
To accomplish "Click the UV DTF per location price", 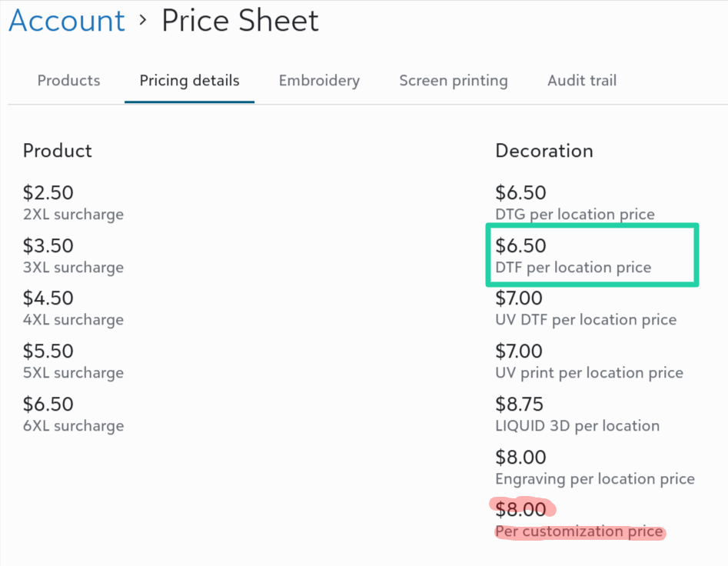I will [x=519, y=298].
